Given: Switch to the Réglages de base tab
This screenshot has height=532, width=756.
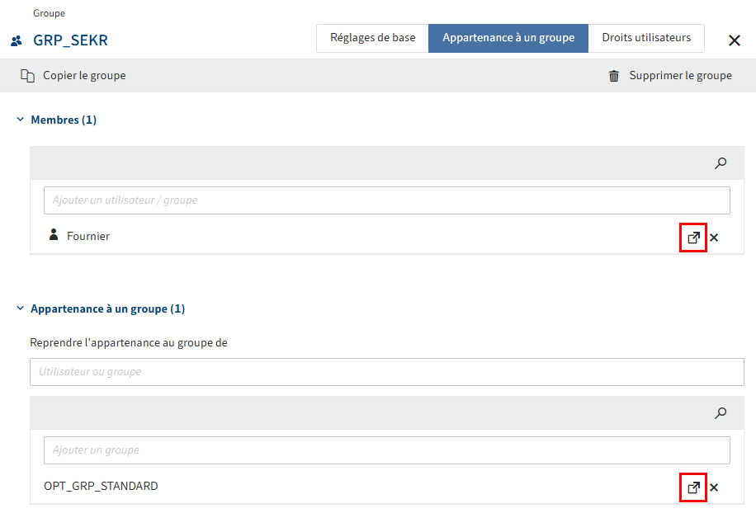Looking at the screenshot, I should (372, 38).
